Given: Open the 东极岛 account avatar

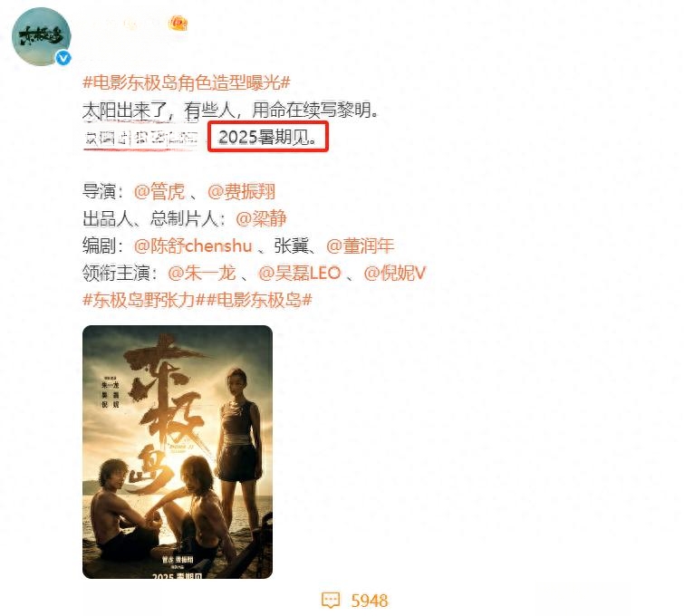Looking at the screenshot, I should 42,36.
